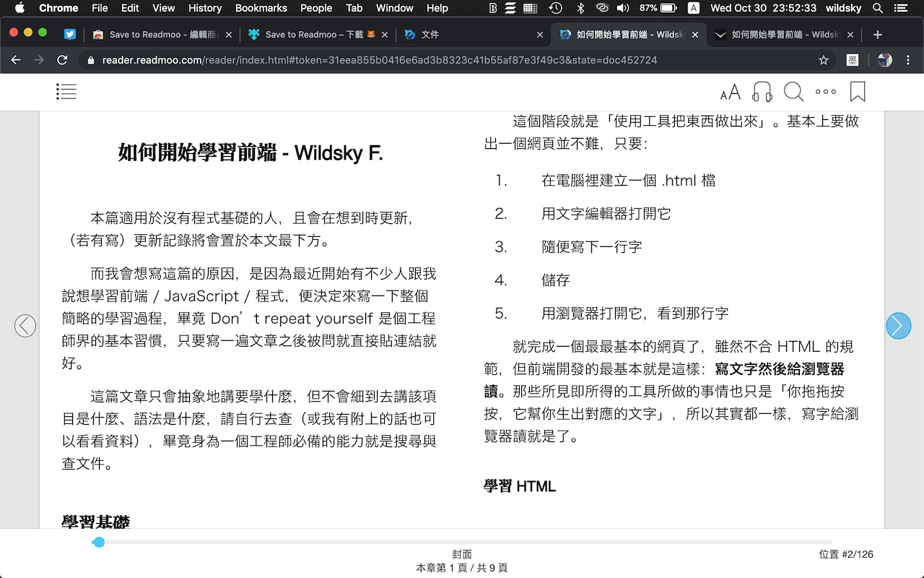Open the Chrome profile avatar

(885, 60)
